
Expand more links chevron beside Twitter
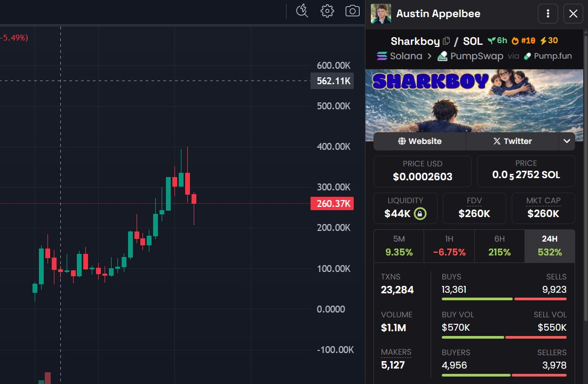pyautogui.click(x=567, y=141)
